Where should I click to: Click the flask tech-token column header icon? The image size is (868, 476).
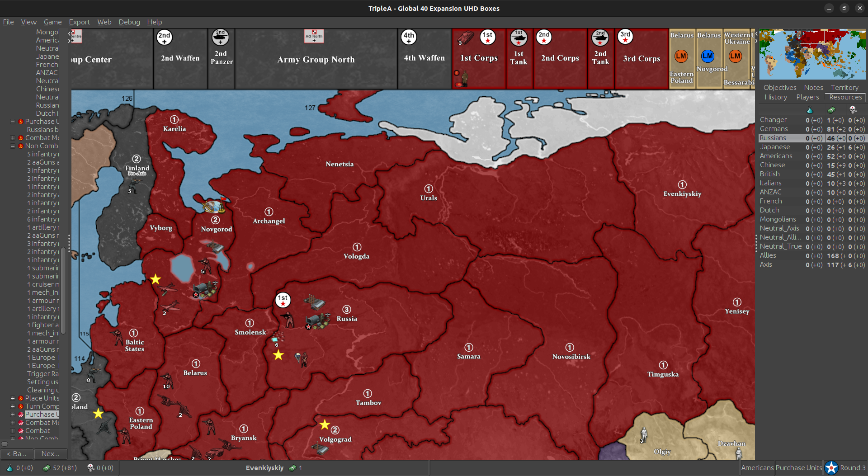click(x=810, y=110)
